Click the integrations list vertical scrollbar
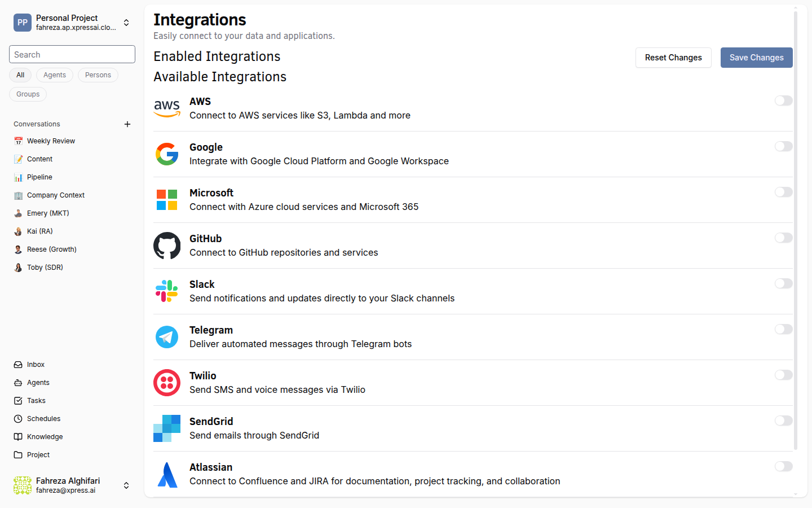Viewport: 812px width, 508px height. click(796, 230)
